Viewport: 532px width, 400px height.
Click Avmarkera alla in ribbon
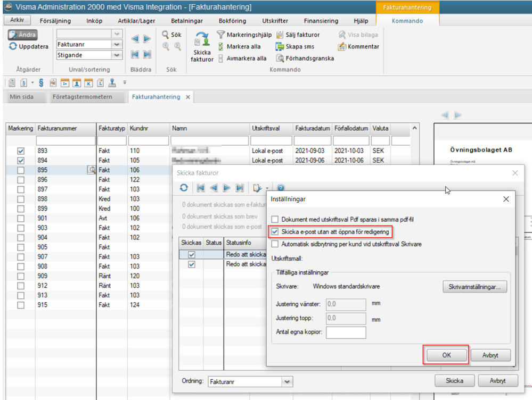pos(242,59)
